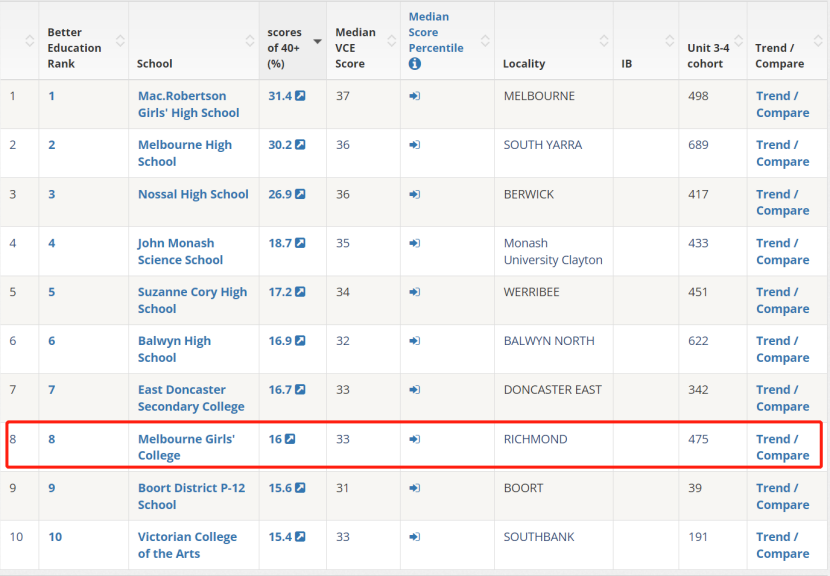Click percentile arrow icon for Mac.Robertson Girls' row
Viewport: 830px width, 576px height.
(x=414, y=96)
